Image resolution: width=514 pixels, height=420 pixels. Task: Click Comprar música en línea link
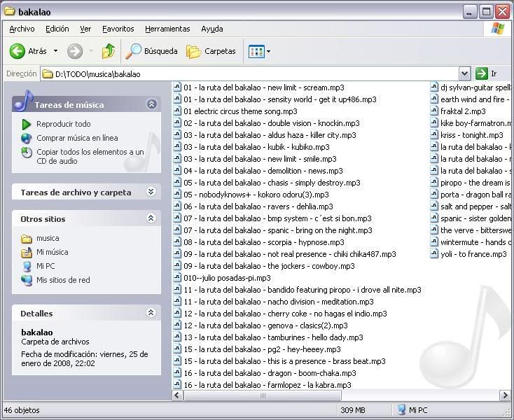77,139
